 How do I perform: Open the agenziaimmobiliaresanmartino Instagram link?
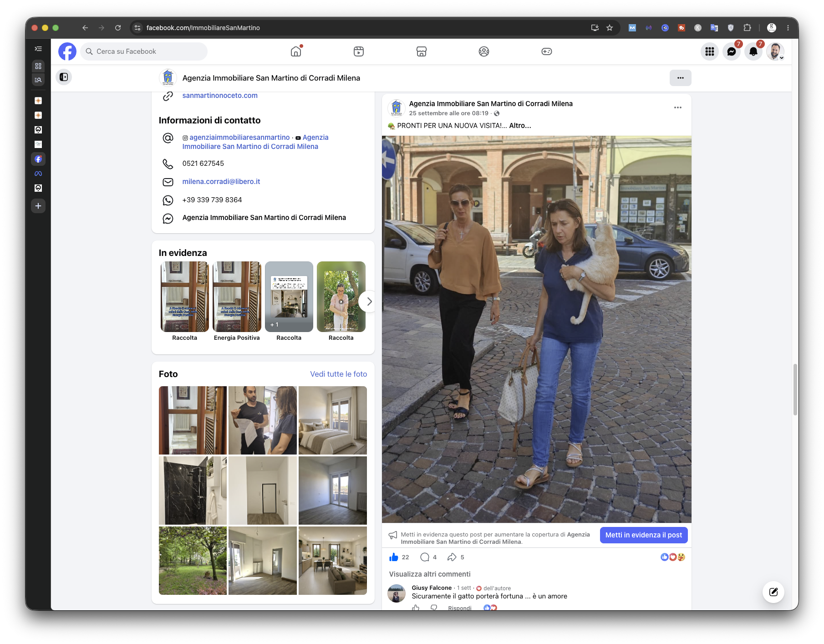coord(239,138)
